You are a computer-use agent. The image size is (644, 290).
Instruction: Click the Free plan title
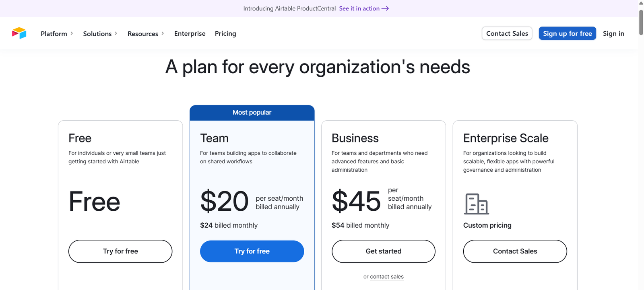[x=80, y=138]
